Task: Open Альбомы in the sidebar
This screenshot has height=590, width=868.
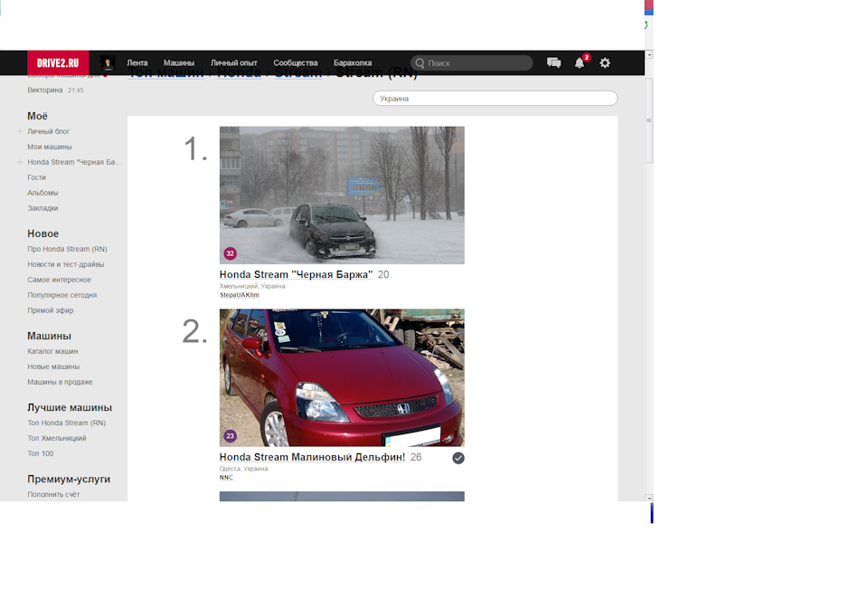Action: [42, 193]
